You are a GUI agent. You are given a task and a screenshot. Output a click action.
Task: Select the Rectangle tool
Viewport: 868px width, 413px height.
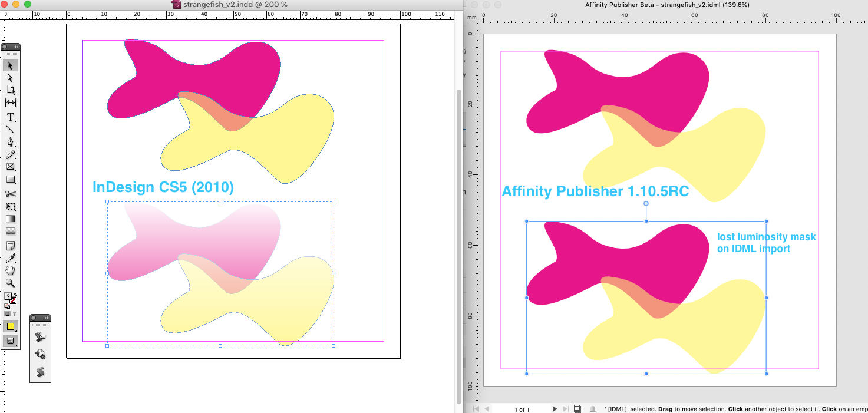click(x=11, y=180)
